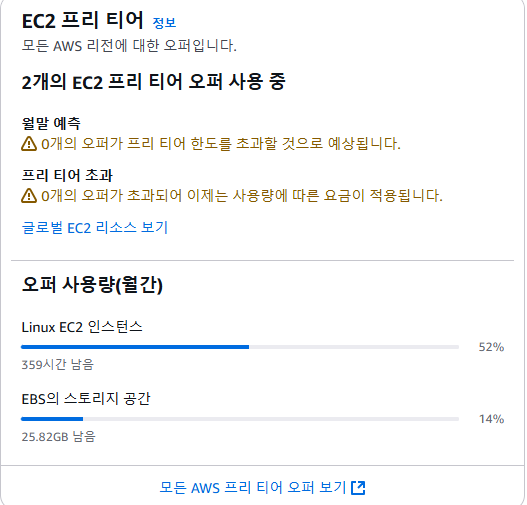Click the 프리 티어 초과 subheading
This screenshot has height=505, width=527.
click(x=67, y=175)
